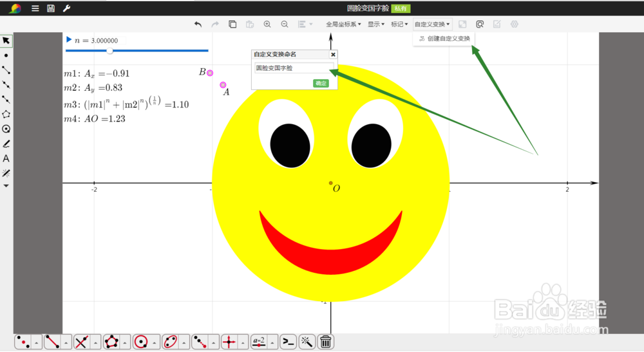Click the edit note icon

(497, 24)
